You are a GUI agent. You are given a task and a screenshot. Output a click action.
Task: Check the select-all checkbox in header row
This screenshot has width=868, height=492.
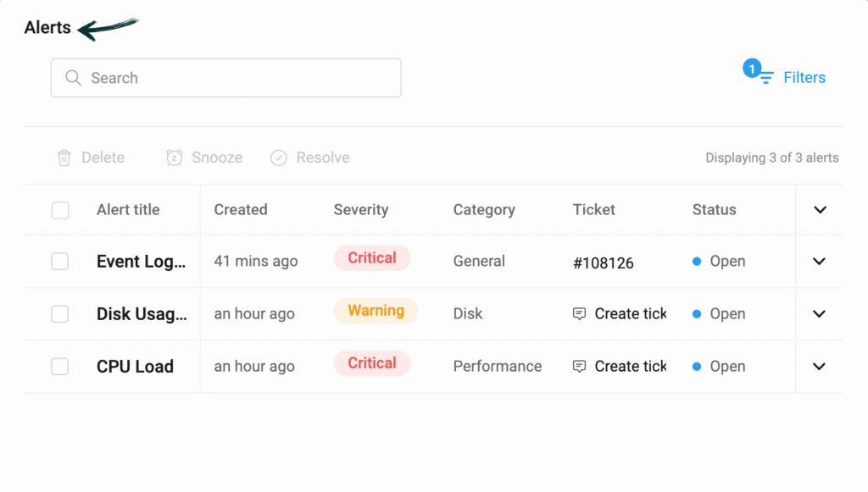pos(60,210)
